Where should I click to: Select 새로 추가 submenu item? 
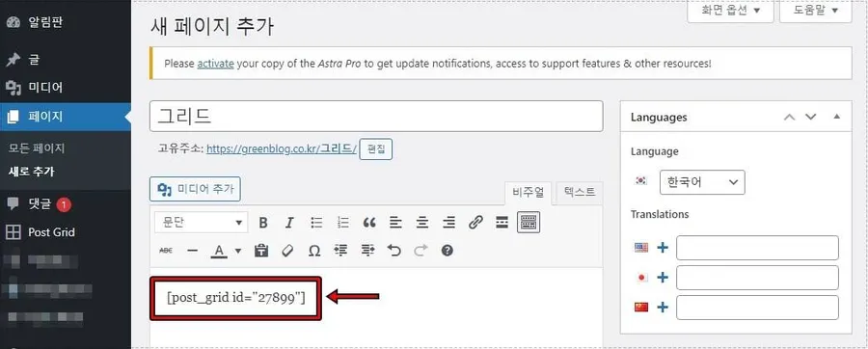[x=32, y=172]
